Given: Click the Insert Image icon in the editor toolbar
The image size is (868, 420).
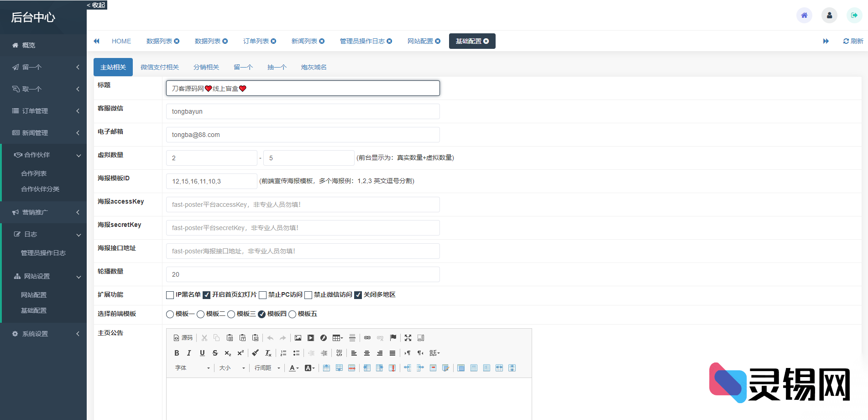Looking at the screenshot, I should 298,338.
